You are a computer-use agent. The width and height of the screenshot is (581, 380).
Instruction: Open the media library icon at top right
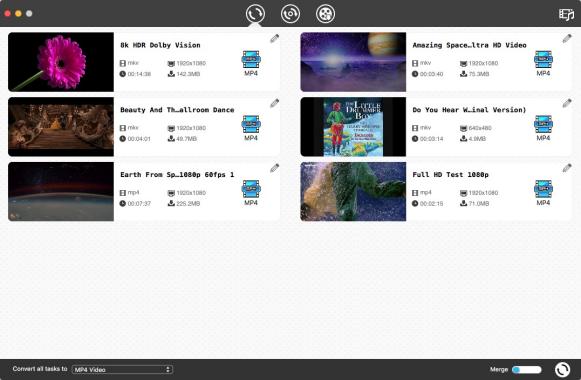(x=566, y=14)
